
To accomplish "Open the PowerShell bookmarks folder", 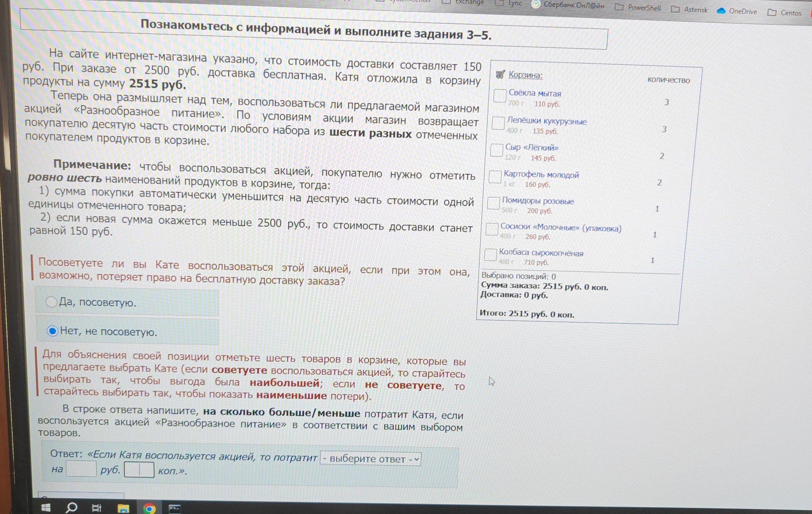I will [637, 7].
